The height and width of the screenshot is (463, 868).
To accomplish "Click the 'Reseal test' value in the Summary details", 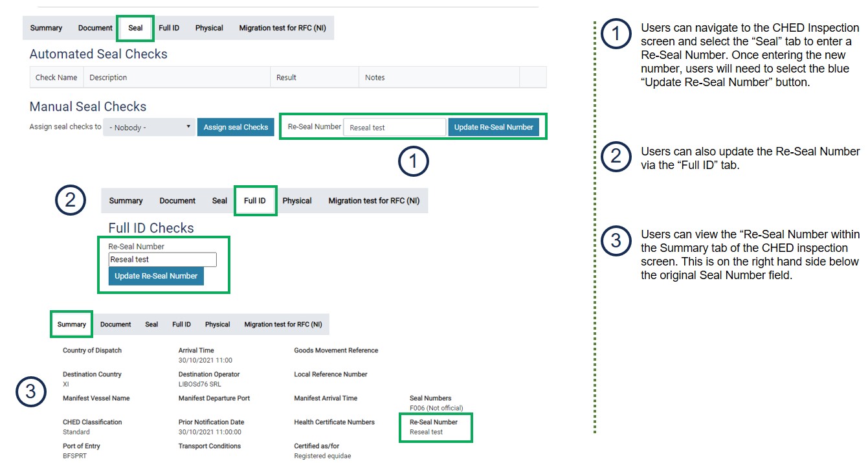I will tap(426, 432).
